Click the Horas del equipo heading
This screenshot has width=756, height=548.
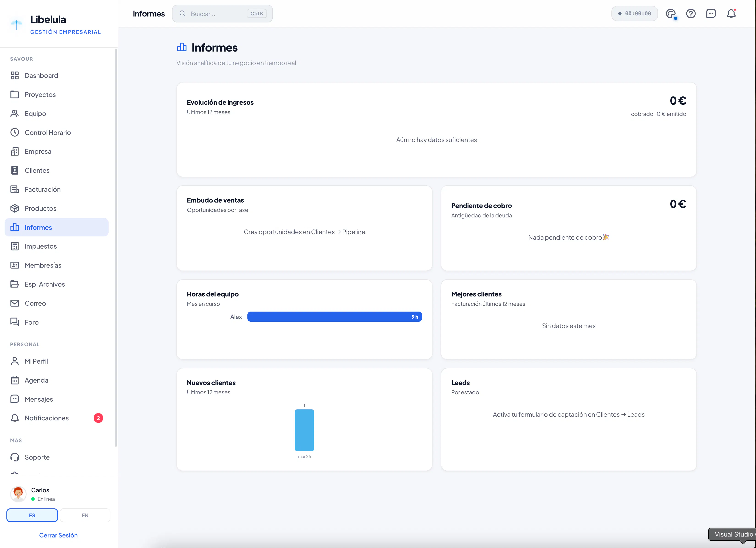[213, 294]
